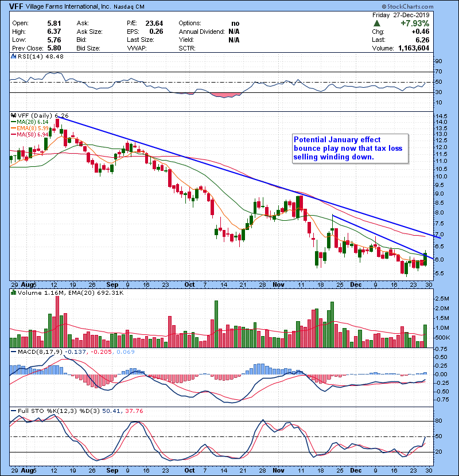Click the Open price 5.81
This screenshot has height=476, width=459.
(54, 24)
